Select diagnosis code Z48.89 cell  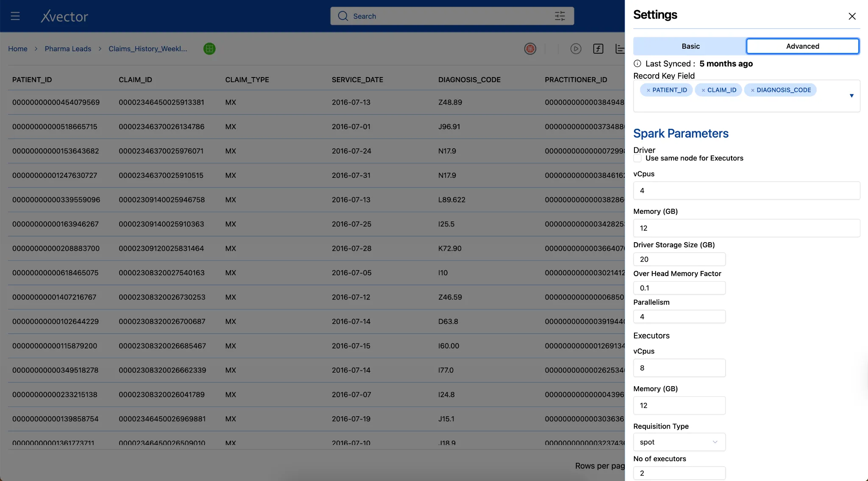pos(450,102)
